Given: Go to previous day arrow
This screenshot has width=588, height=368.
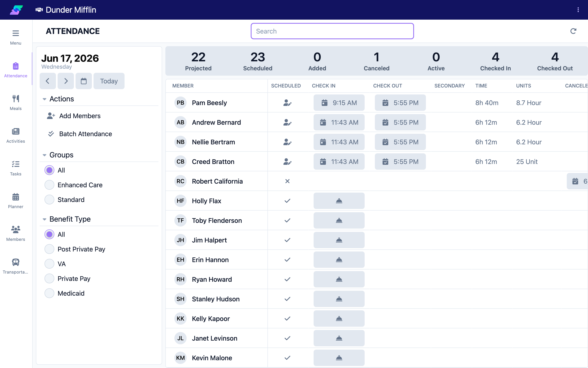Looking at the screenshot, I should pyautogui.click(x=48, y=81).
